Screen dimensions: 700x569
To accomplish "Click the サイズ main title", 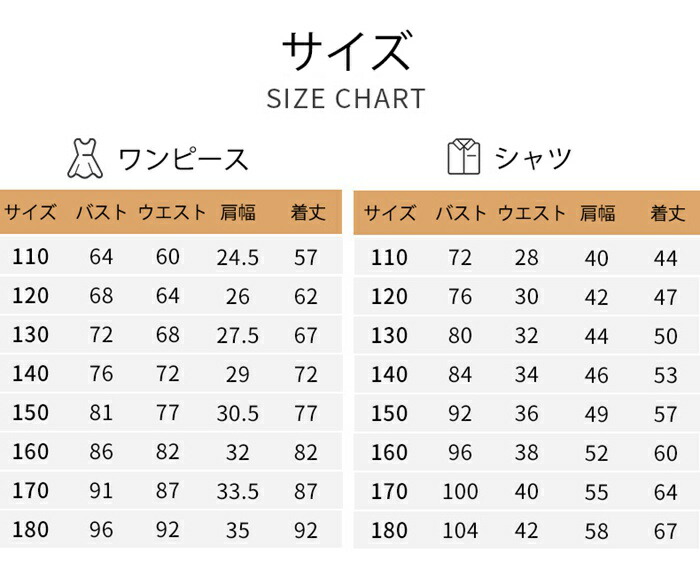I will click(346, 52).
